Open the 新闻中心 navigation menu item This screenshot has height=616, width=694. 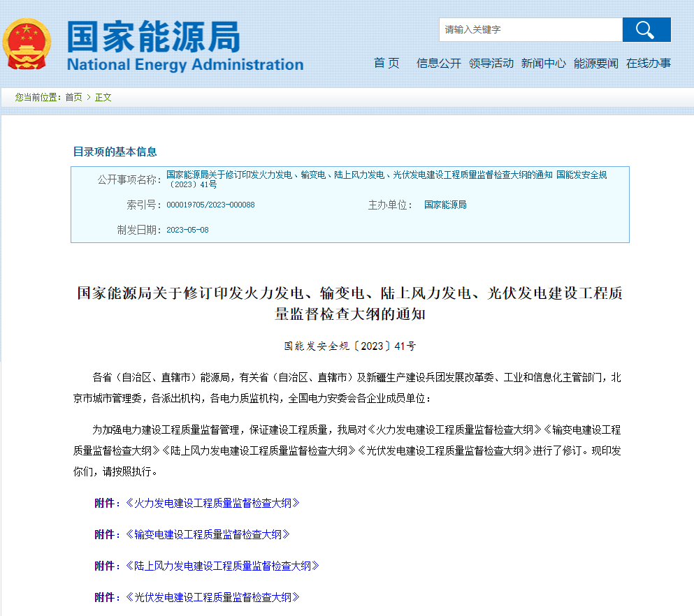pyautogui.click(x=544, y=63)
